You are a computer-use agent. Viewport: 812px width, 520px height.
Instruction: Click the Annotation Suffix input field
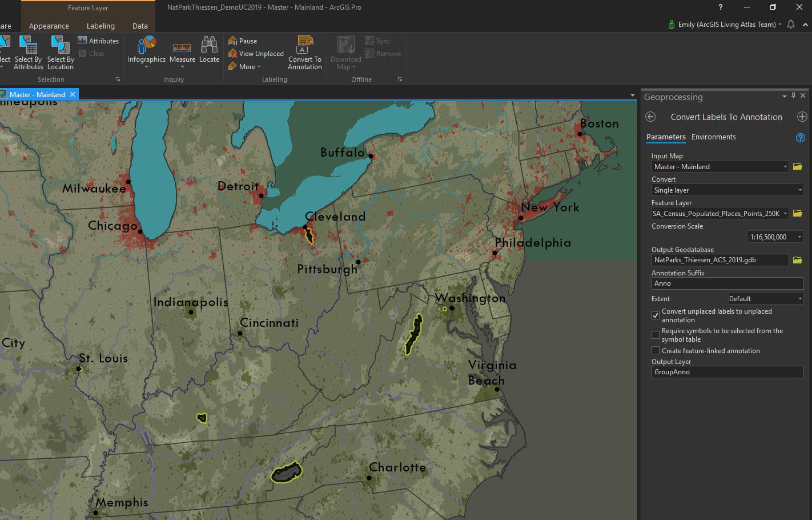[727, 283]
